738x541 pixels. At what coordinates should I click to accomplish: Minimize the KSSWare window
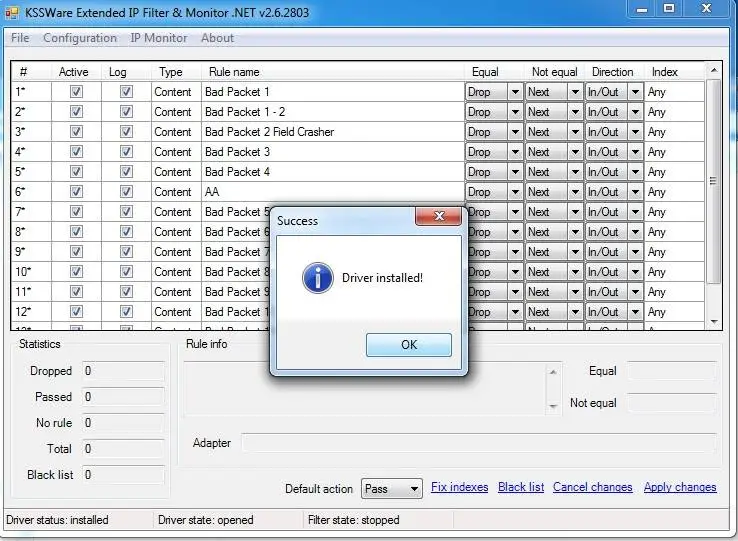click(x=642, y=8)
